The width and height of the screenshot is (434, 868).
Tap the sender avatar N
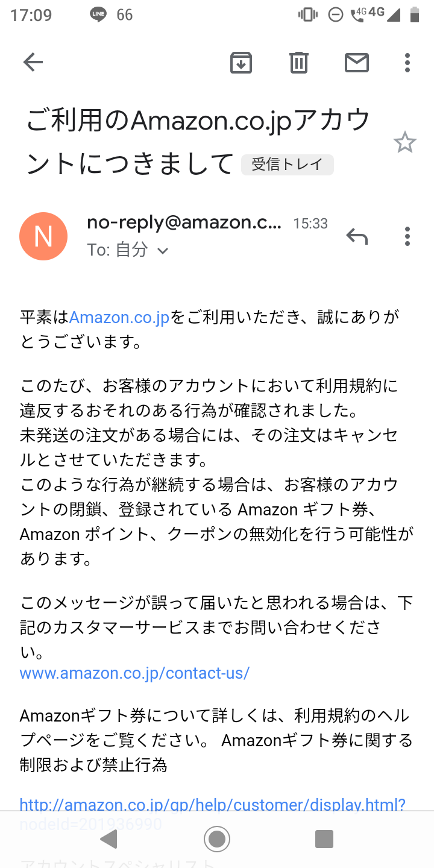(43, 236)
